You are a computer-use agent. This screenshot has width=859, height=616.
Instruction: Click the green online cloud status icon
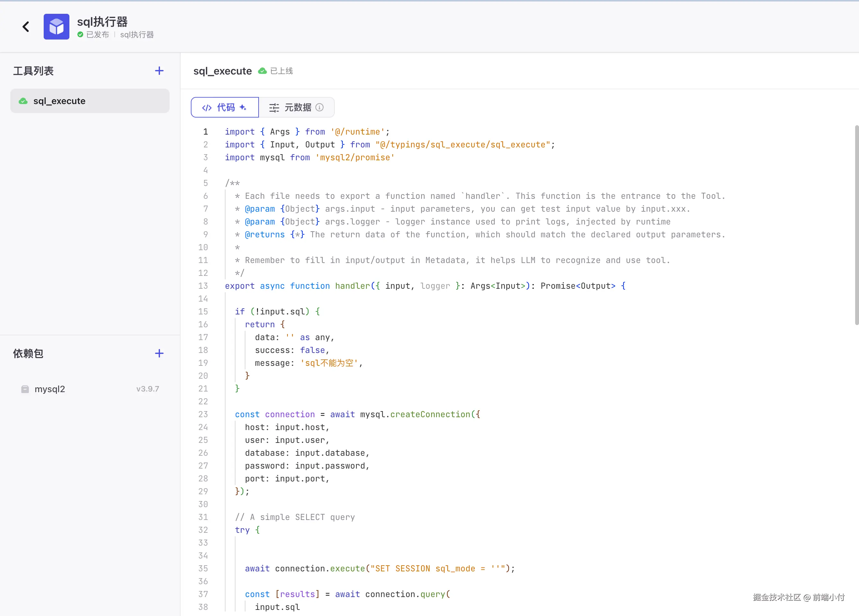262,71
